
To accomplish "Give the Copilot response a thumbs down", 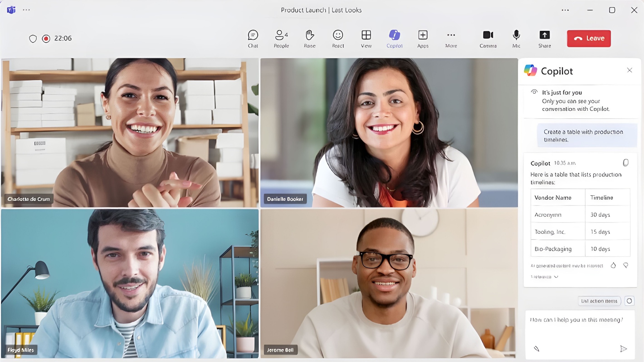I will coord(625,265).
